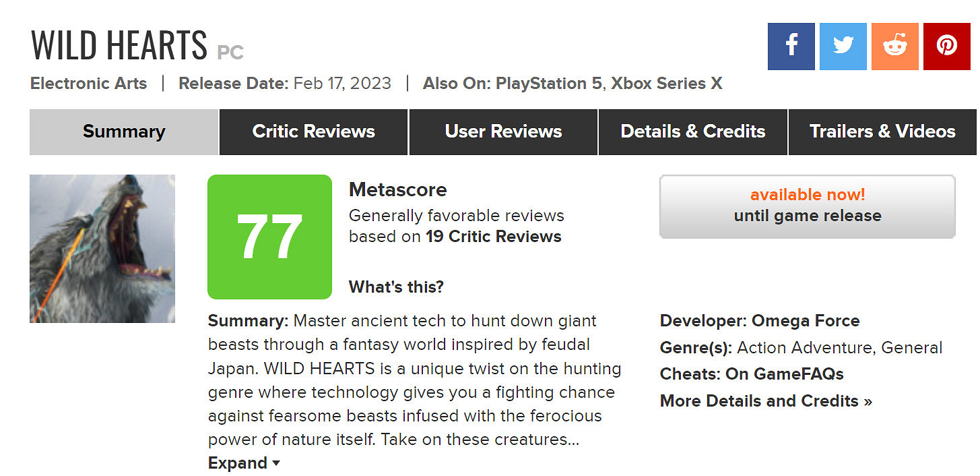Image resolution: width=980 pixels, height=476 pixels.
Task: Click the "What's this?" link
Action: (396, 287)
